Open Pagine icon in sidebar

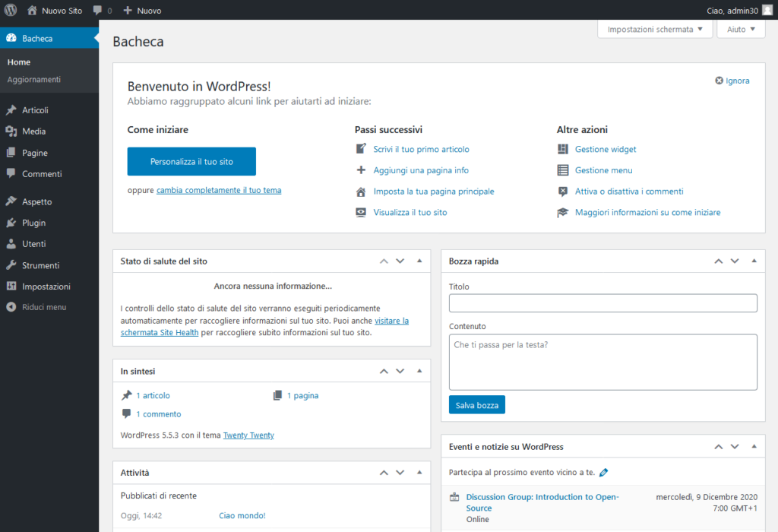click(11, 152)
